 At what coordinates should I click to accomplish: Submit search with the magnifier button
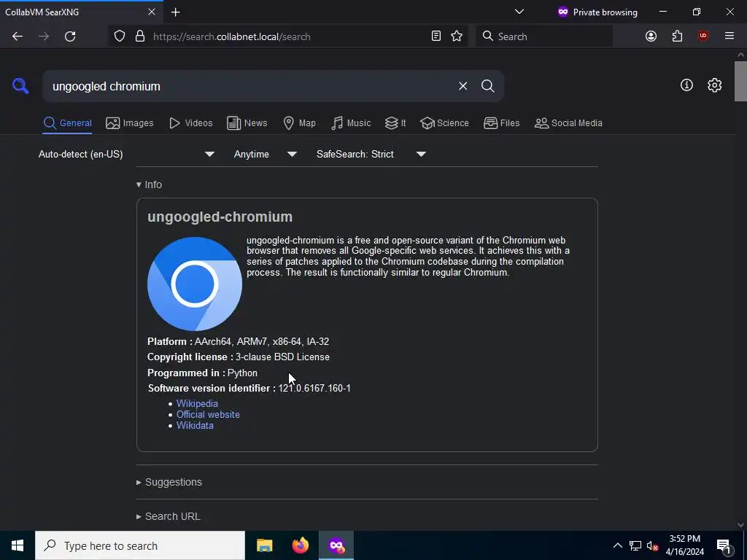tap(487, 86)
